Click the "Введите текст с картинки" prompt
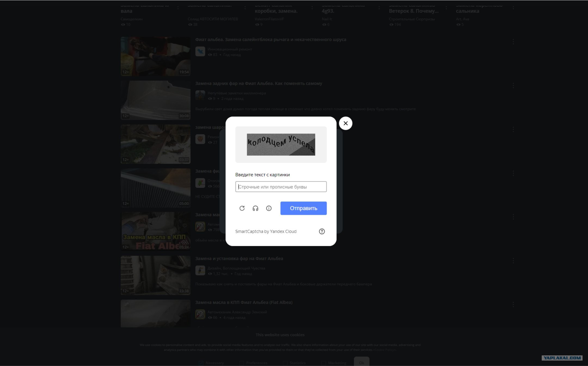Image resolution: width=588 pixels, height=366 pixels. pos(262,175)
